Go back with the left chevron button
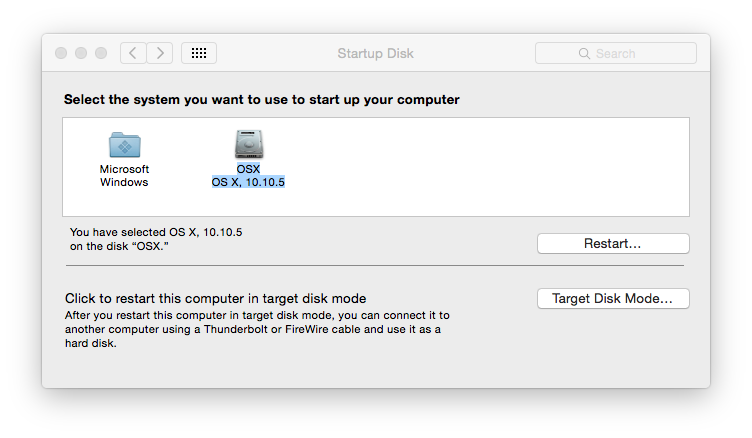 click(x=133, y=53)
